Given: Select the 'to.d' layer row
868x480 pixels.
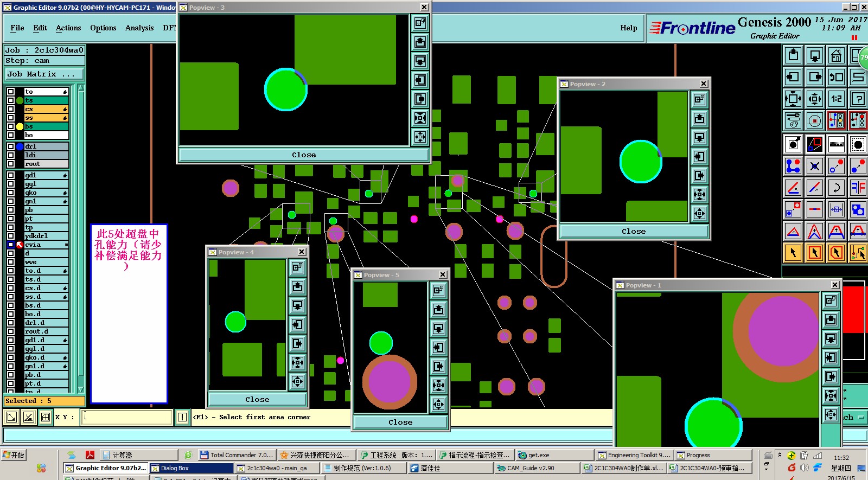Looking at the screenshot, I should (47, 271).
